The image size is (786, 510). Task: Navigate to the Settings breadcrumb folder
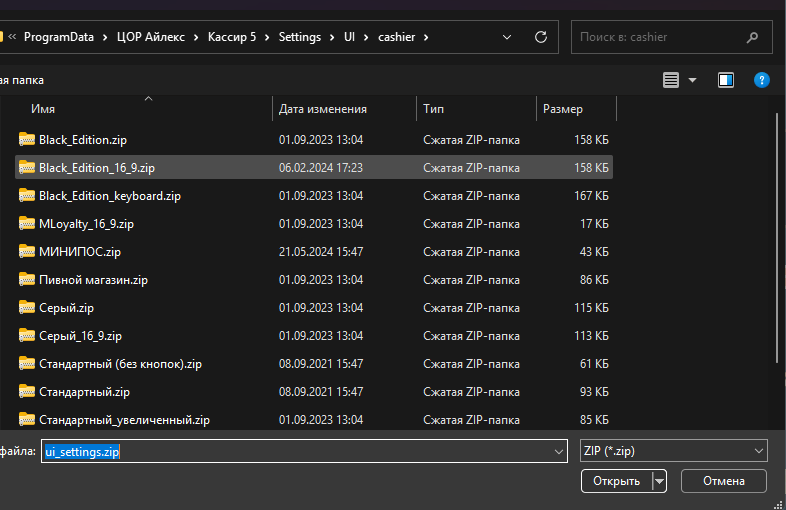click(300, 37)
